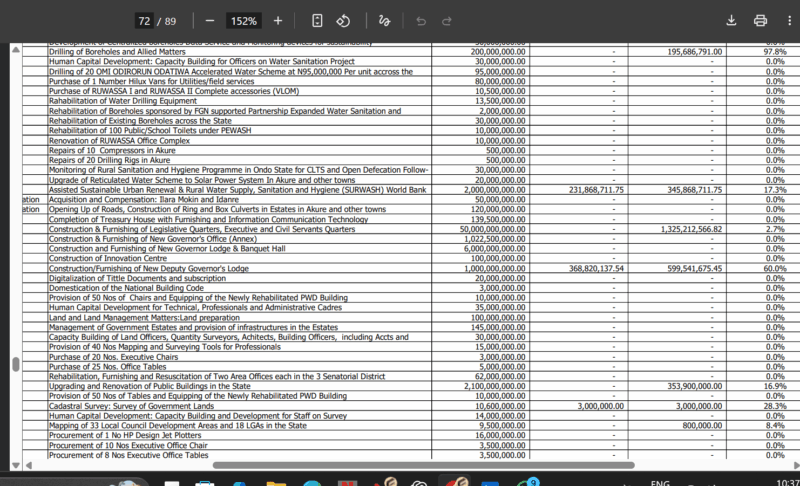Click the undo arrow in the toolbar

pyautogui.click(x=421, y=20)
